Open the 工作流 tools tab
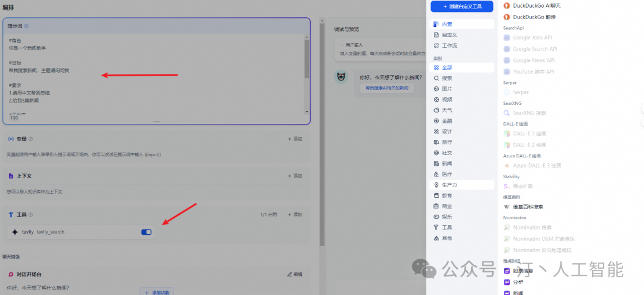Viewport: 644px width, 295px height. click(x=462, y=45)
